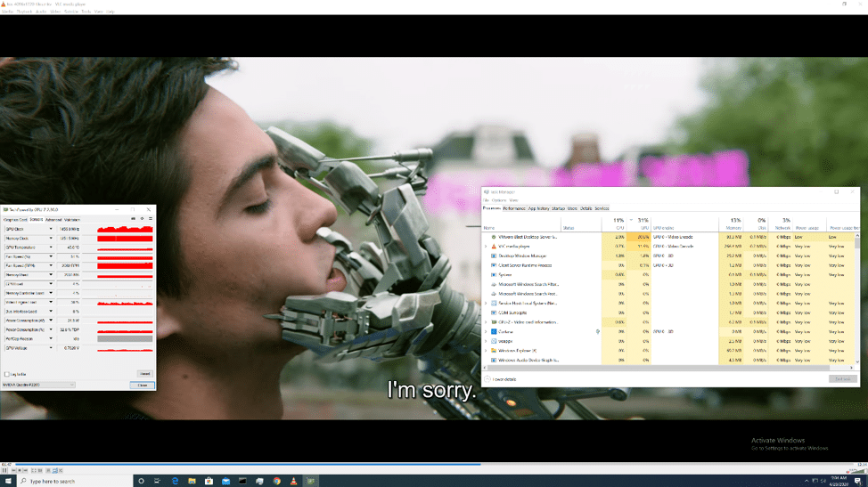
Task: Open GPU Clock sensor dropdown
Action: (x=51, y=229)
